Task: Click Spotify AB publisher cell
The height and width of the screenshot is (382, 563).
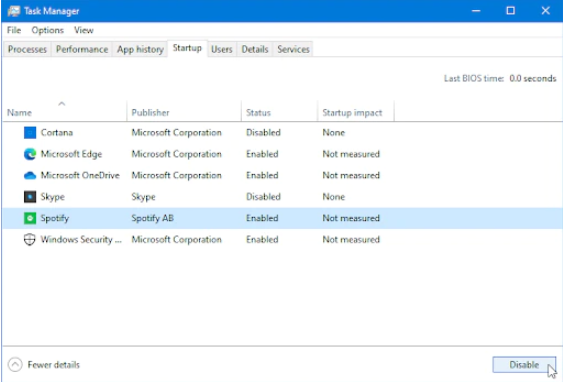Action: coord(152,218)
